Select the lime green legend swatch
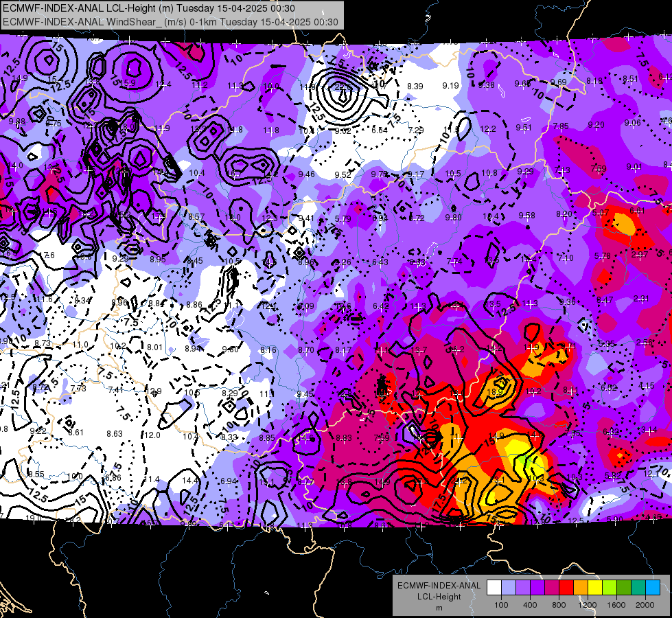 tap(610, 588)
